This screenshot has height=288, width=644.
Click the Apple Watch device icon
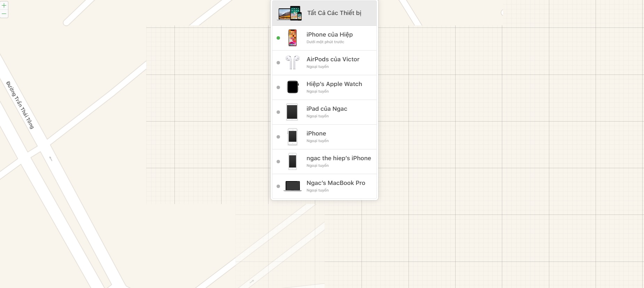(x=293, y=87)
